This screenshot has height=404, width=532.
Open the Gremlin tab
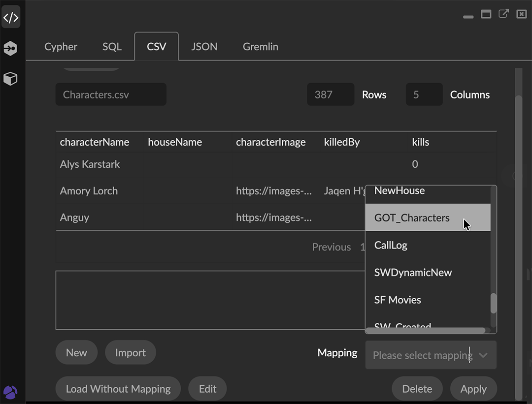point(260,46)
